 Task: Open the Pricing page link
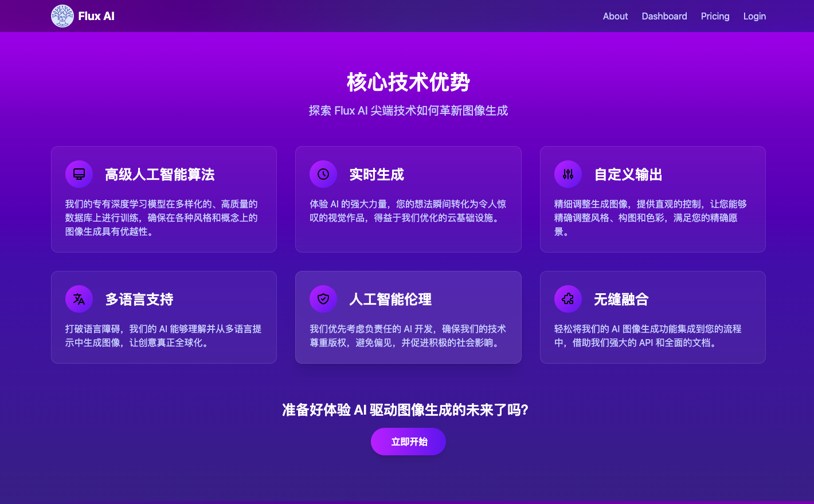[x=715, y=16]
